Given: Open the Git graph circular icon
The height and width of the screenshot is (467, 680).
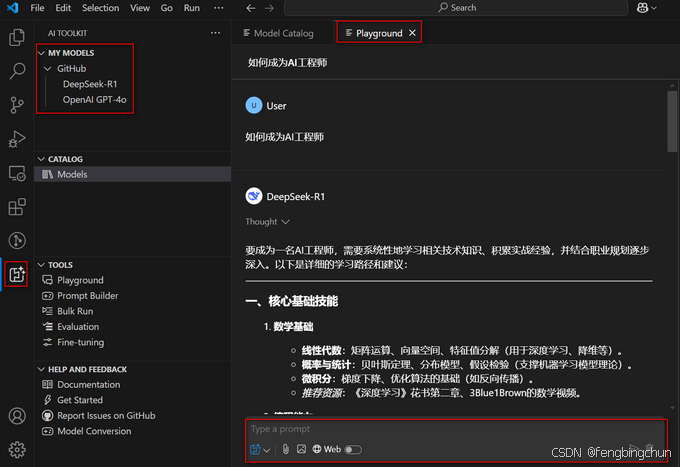Looking at the screenshot, I should (17, 241).
